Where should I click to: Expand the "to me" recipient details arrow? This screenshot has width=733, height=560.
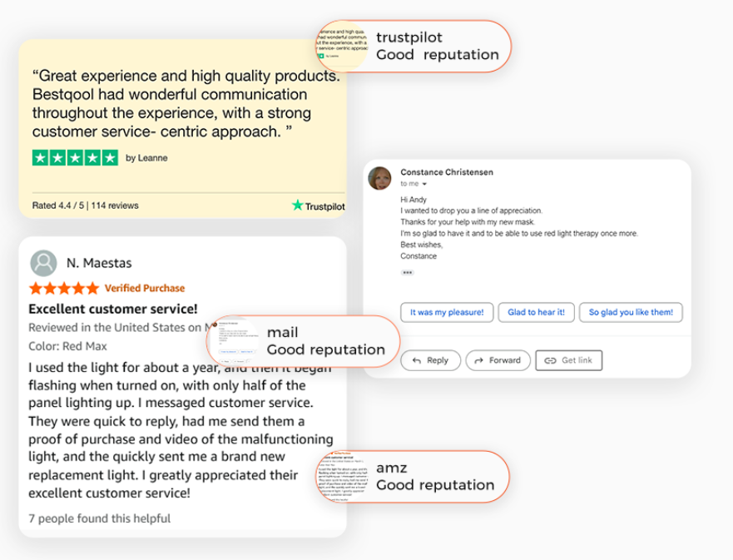[x=424, y=184]
